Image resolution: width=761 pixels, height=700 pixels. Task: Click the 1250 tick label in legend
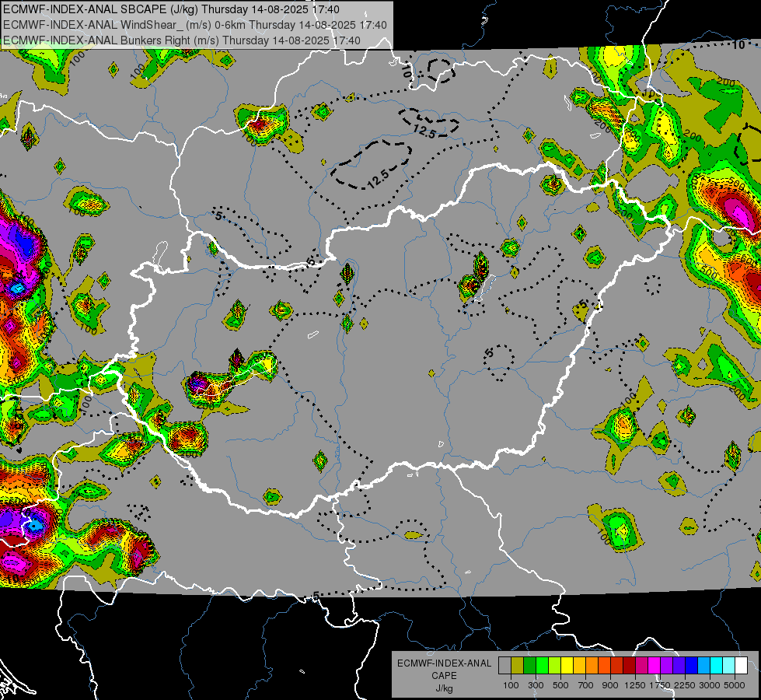pos(635,685)
